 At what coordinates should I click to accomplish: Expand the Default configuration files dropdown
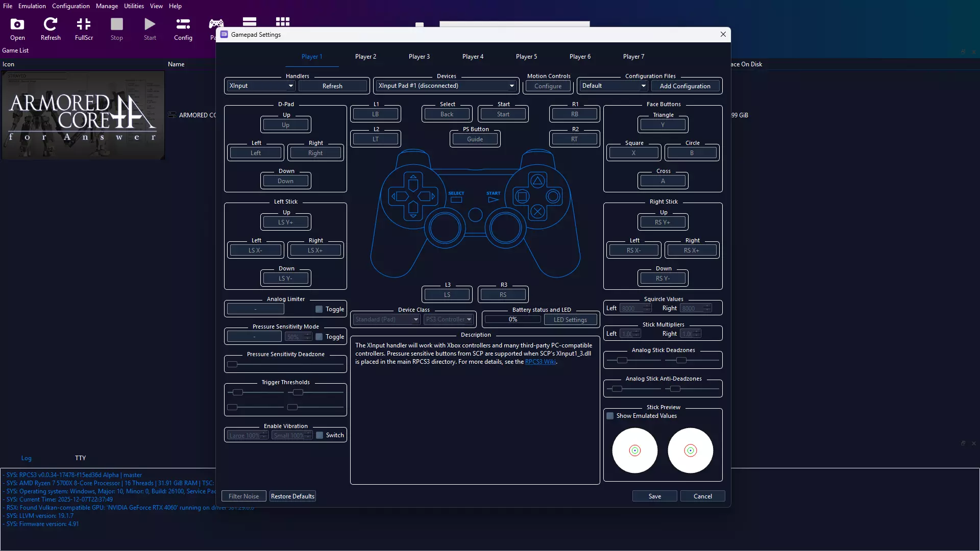(614, 86)
